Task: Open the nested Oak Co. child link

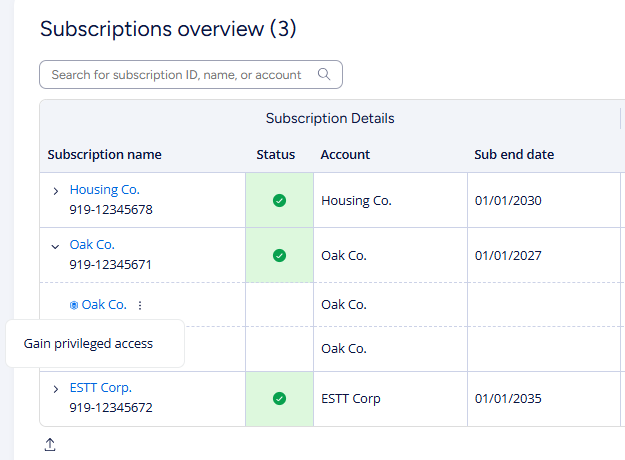Action: coord(104,305)
